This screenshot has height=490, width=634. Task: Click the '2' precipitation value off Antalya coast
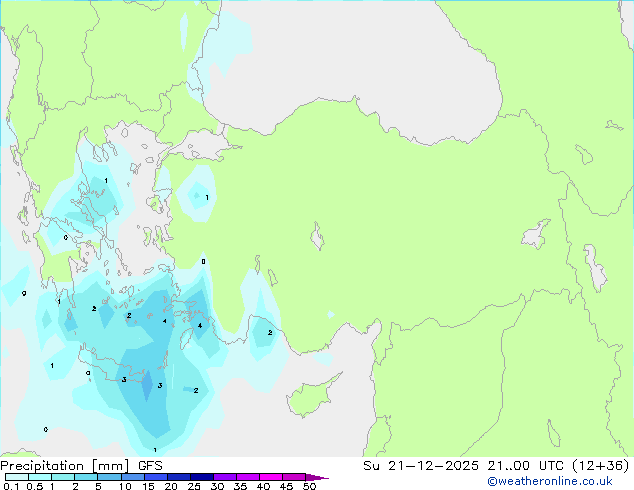(x=270, y=333)
